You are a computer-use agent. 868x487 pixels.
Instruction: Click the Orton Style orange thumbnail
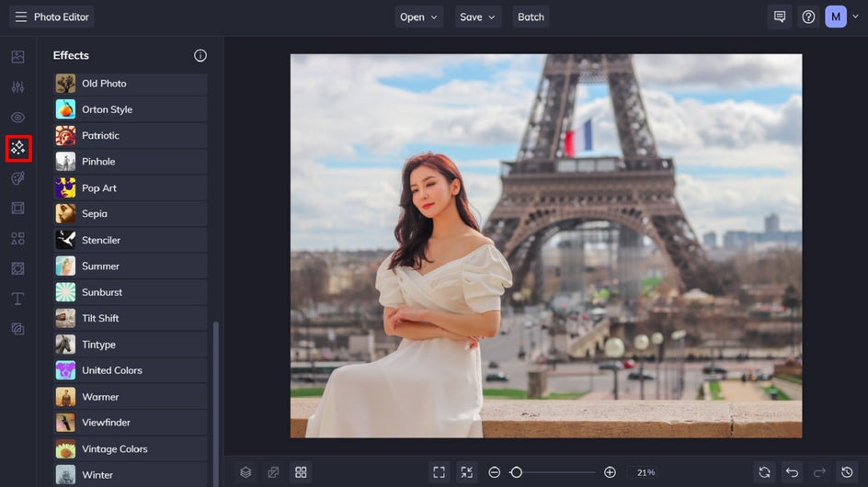tap(65, 109)
